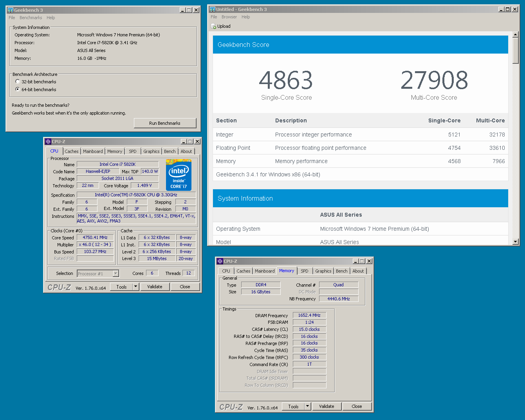The height and width of the screenshot is (420, 525).
Task: Switch to Memory tab in CPU-Z CPU window
Action: click(x=115, y=151)
